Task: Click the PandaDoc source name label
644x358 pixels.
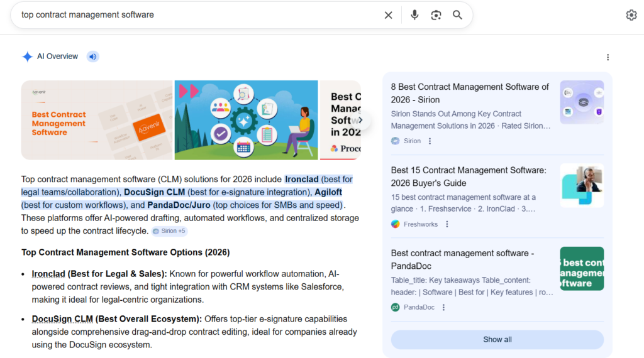Action: point(419,308)
